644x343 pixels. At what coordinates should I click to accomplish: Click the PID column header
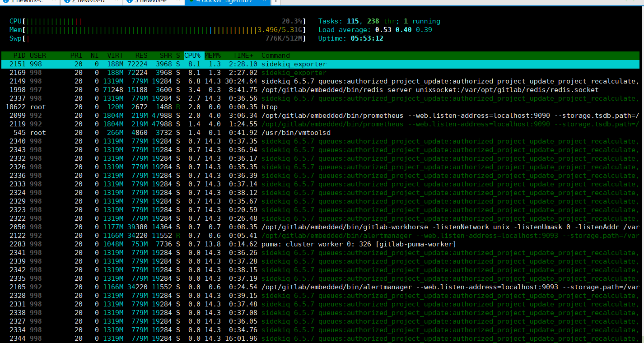(x=19, y=56)
